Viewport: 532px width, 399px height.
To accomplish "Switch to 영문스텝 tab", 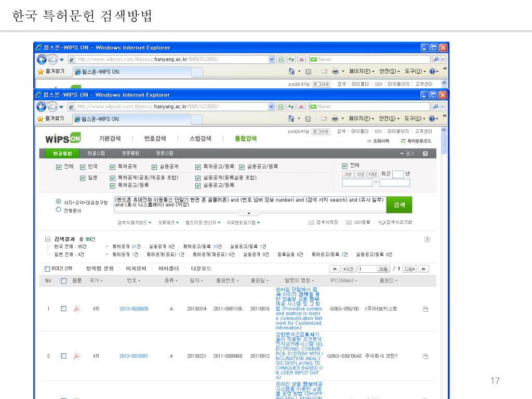I will coord(165,153).
